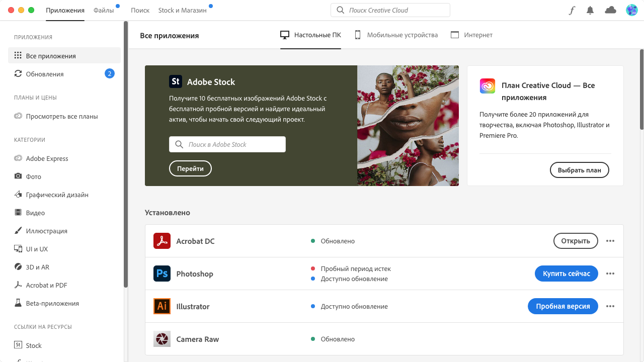Open the Stock resource link in sidebar

[64, 345]
